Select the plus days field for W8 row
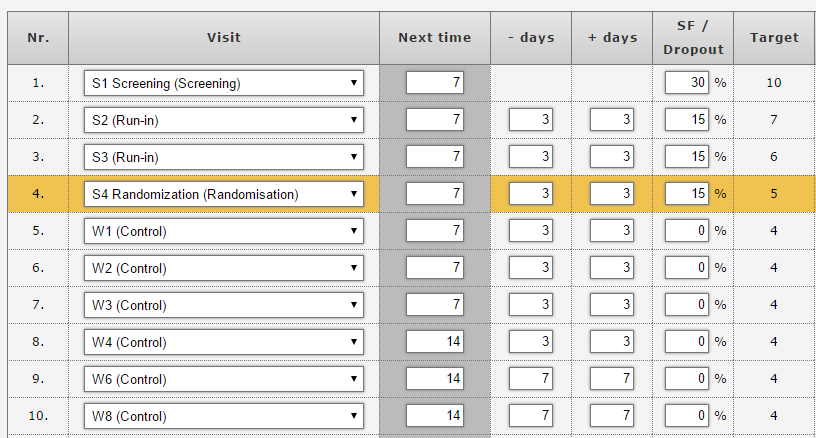816x438 pixels. (611, 416)
